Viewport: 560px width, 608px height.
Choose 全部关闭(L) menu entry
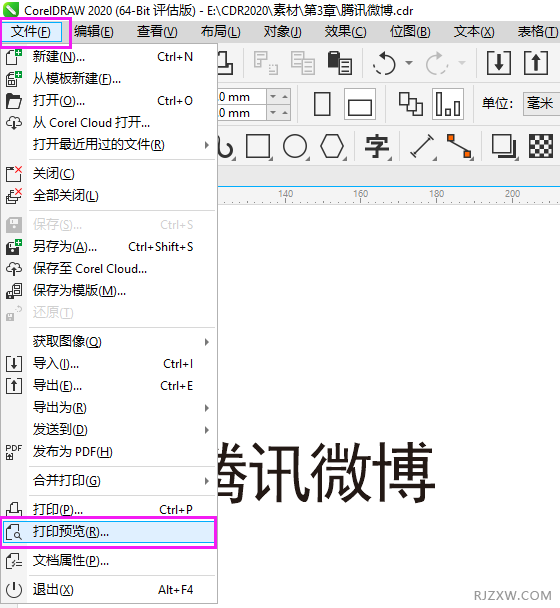(109, 196)
